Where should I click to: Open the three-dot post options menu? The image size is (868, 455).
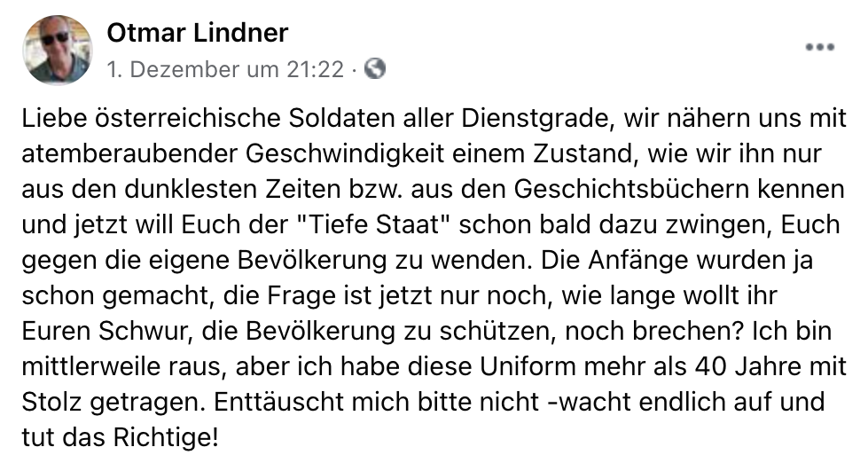pos(820,47)
